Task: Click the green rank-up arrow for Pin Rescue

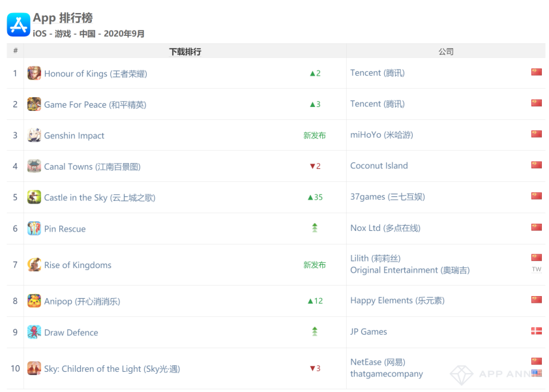Action: pyautogui.click(x=315, y=228)
